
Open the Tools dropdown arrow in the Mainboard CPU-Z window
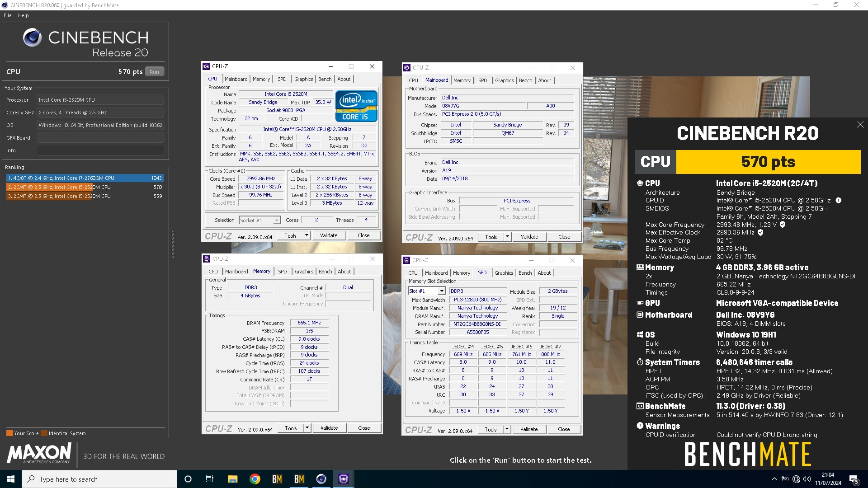[507, 237]
